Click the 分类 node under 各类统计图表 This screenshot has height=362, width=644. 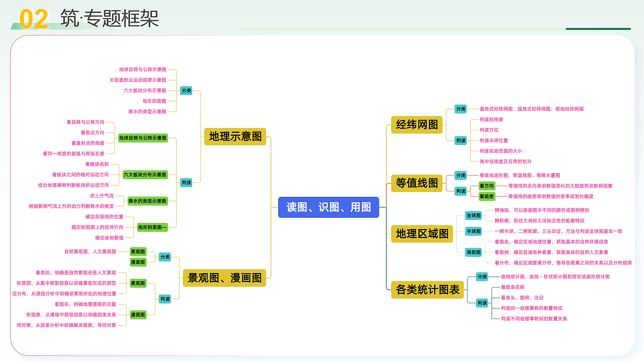(482, 277)
